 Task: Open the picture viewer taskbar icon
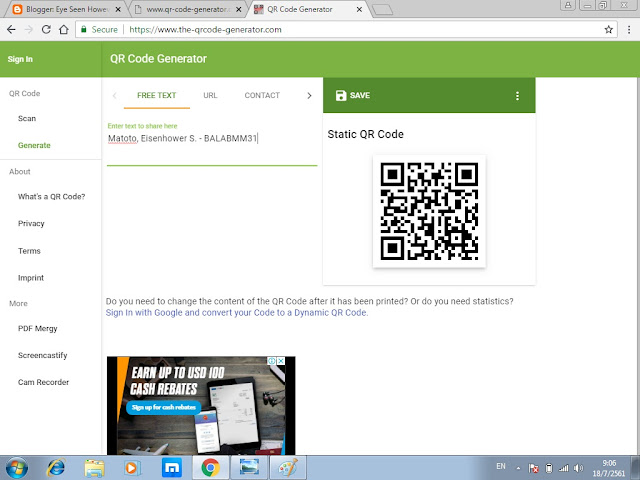[249, 468]
